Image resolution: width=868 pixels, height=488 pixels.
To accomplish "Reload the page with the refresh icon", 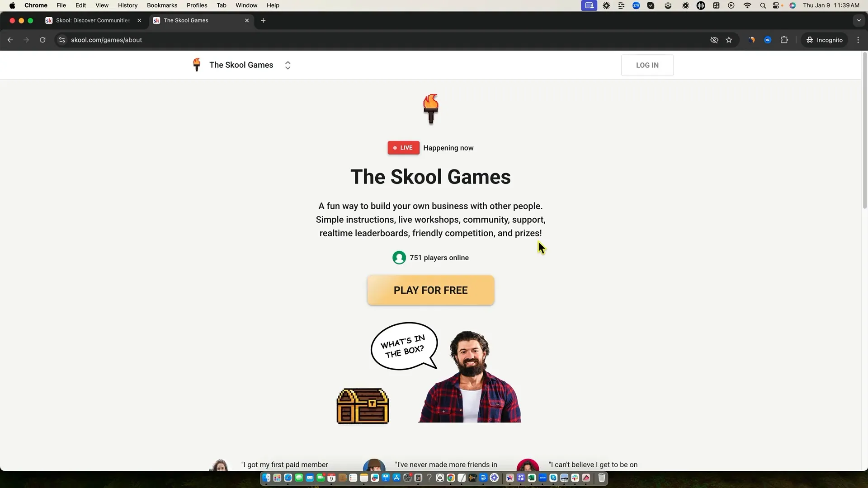I will pos(42,40).
